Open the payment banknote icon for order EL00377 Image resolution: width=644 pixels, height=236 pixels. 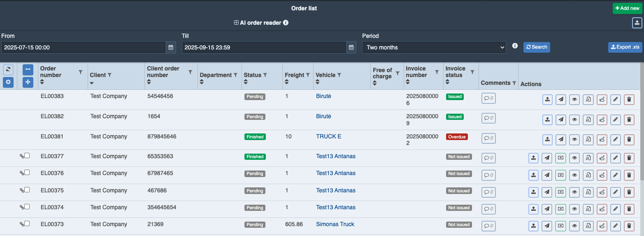click(x=560, y=158)
